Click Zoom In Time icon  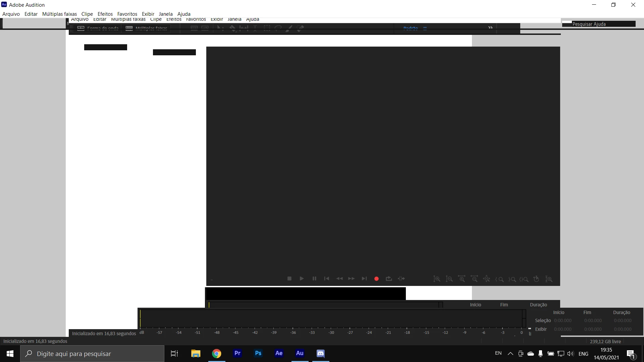pyautogui.click(x=462, y=279)
